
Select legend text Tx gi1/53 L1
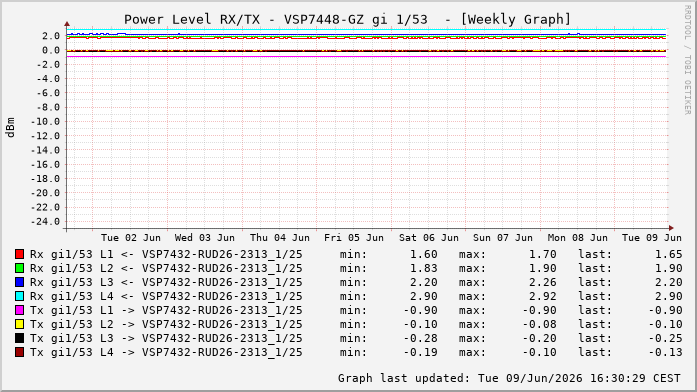click(x=72, y=310)
